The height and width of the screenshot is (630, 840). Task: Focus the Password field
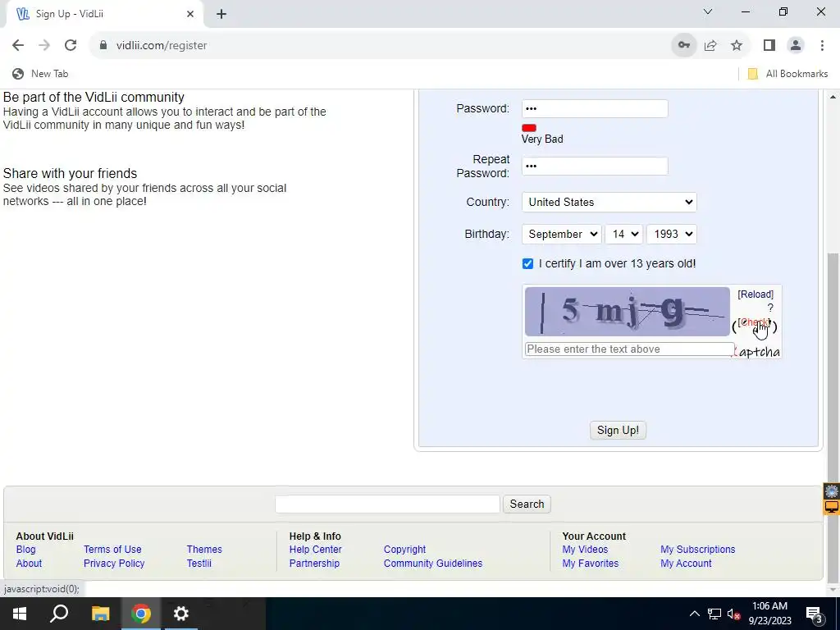click(x=595, y=109)
